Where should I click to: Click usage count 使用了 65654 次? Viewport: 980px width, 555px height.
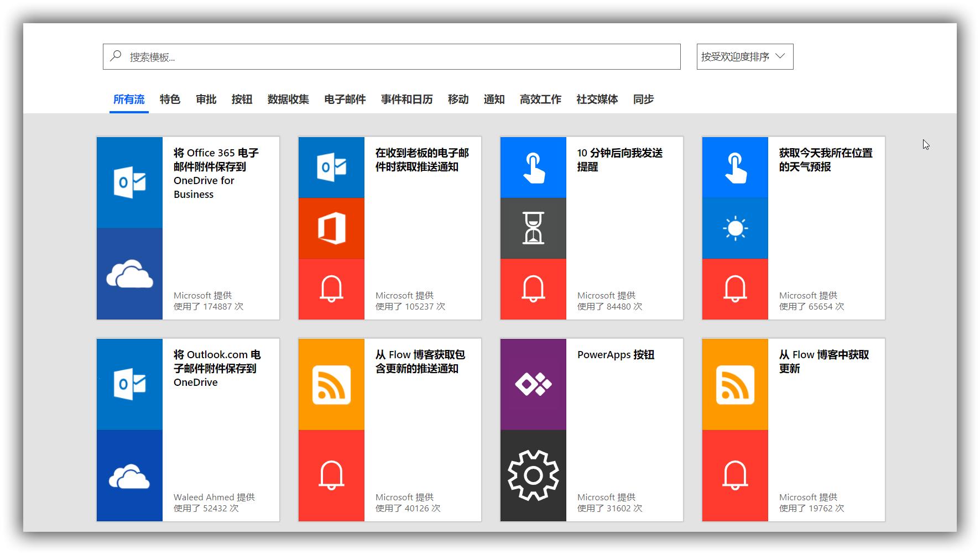click(x=812, y=306)
